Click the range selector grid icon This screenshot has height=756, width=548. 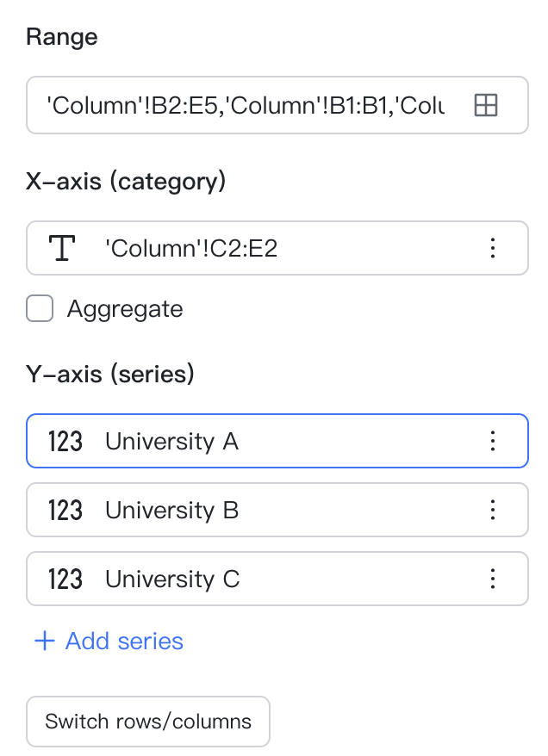(x=486, y=105)
